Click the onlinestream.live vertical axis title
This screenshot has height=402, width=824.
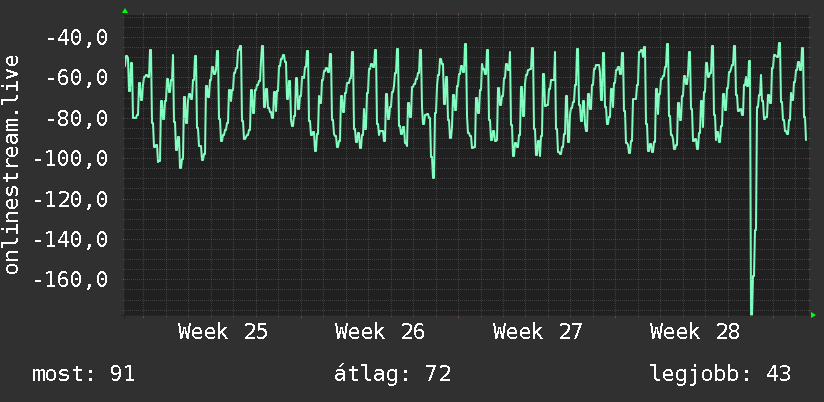tap(12, 164)
